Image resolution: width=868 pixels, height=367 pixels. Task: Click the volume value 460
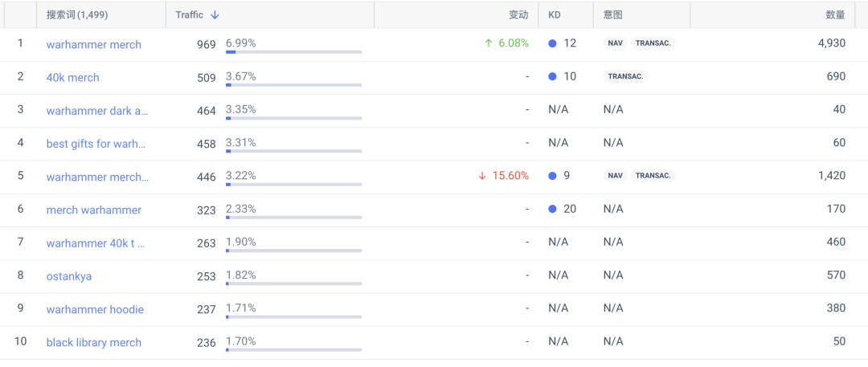pyautogui.click(x=837, y=243)
